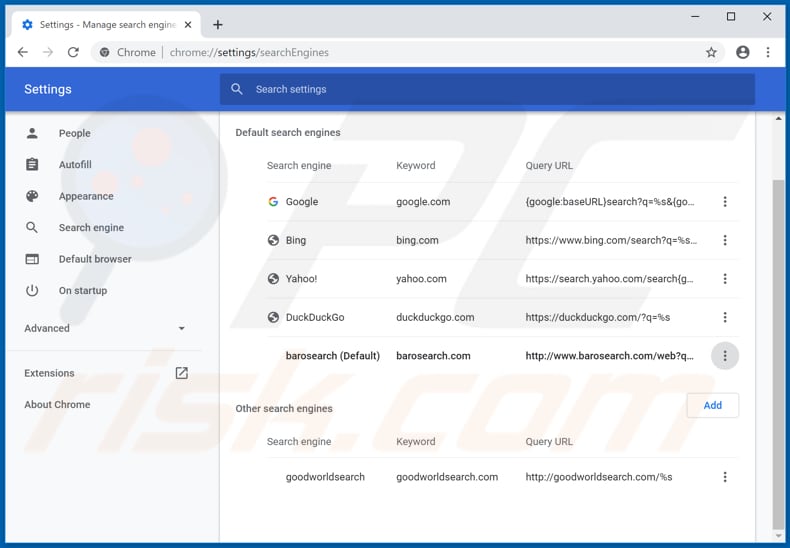Click the Search engine magnifier icon in sidebar
Screen dimensions: 790x548
pyautogui.click(x=32, y=228)
